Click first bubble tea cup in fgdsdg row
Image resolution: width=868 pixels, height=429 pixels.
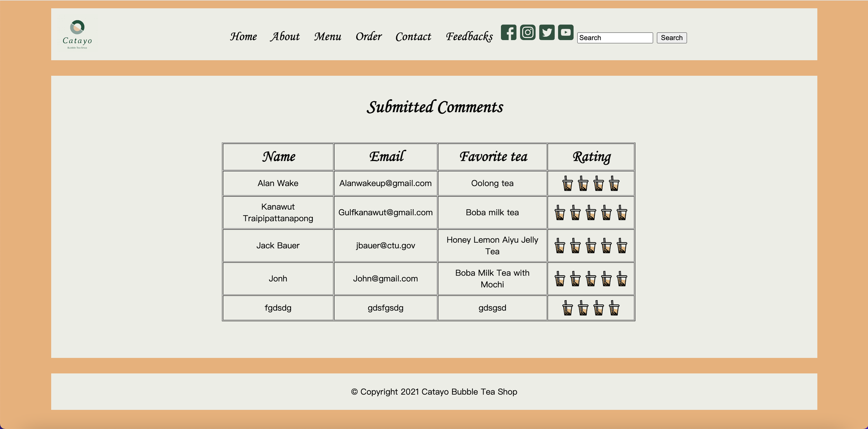567,308
